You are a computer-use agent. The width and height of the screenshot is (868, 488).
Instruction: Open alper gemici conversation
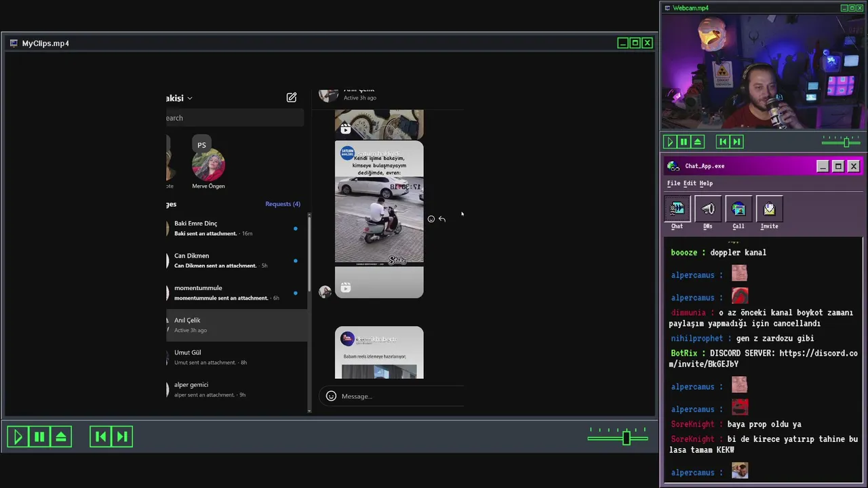pos(237,390)
